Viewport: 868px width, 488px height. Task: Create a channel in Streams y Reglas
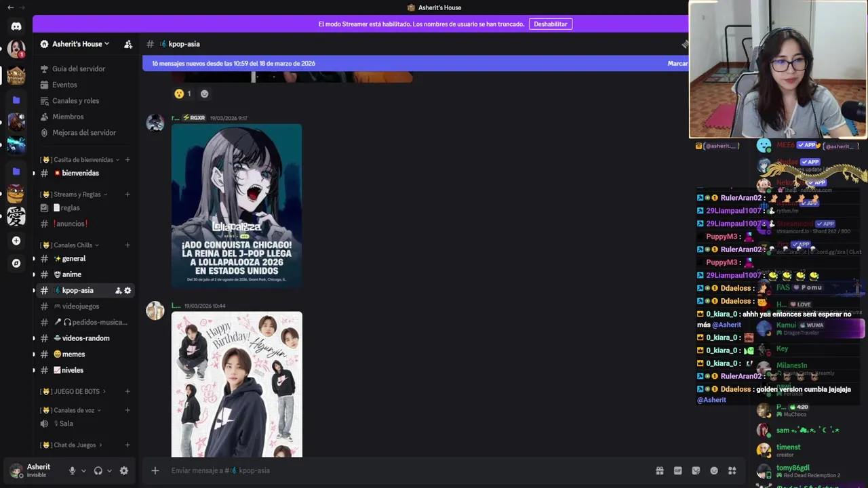[127, 195]
